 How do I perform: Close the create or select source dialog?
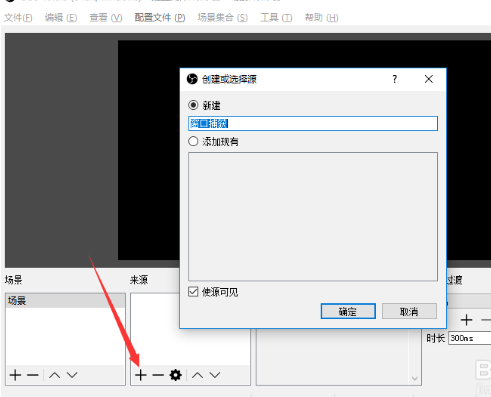429,79
